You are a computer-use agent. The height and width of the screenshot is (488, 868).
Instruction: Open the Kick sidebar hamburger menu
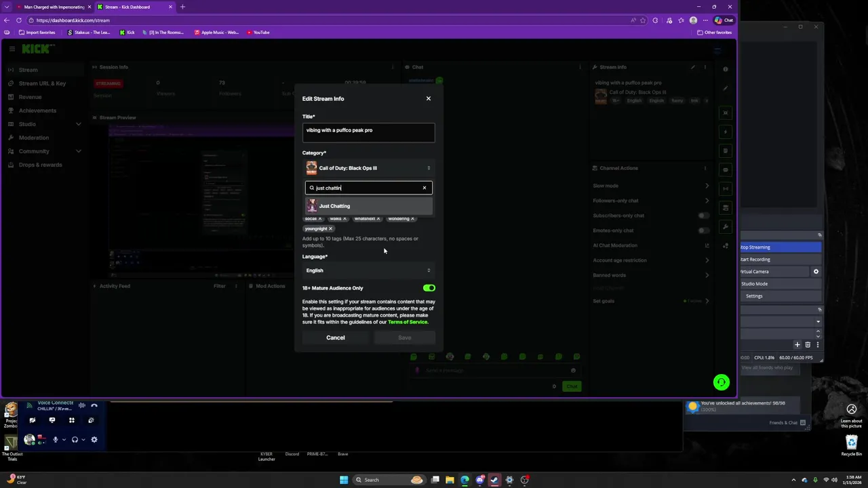click(x=12, y=49)
